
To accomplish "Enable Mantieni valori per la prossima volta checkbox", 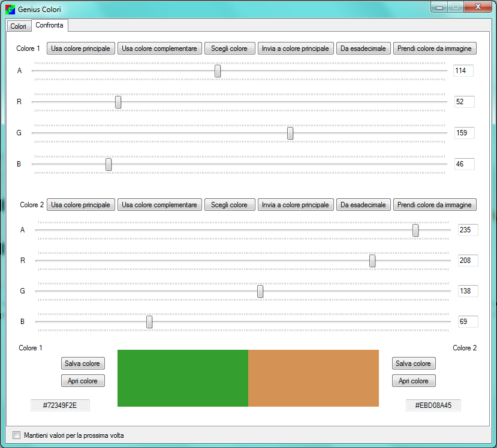I will tap(17, 435).
